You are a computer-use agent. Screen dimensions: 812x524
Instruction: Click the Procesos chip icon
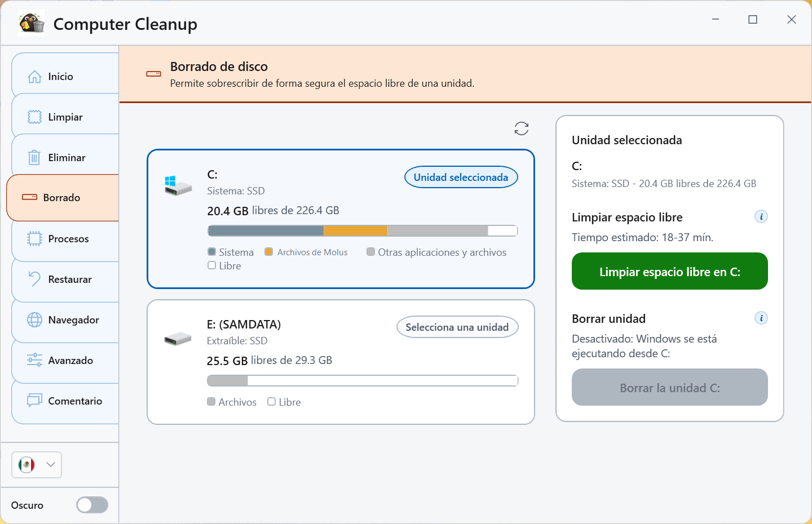point(34,239)
